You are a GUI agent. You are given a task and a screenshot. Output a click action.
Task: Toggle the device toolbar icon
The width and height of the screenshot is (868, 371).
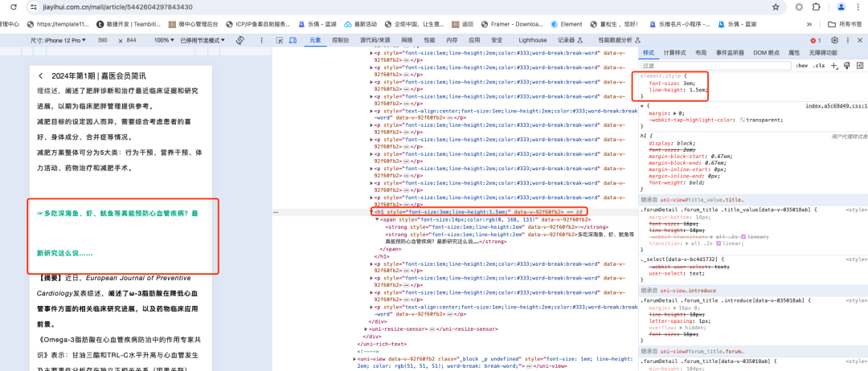[293, 40]
